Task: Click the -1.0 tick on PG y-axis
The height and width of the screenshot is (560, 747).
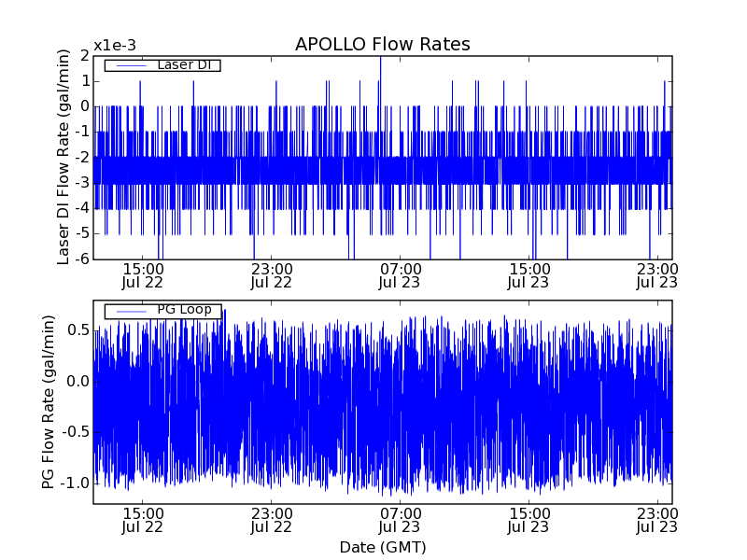Action: (x=75, y=483)
